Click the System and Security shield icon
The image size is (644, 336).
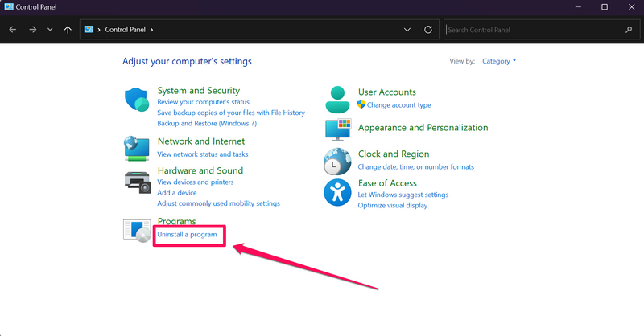coord(136,100)
